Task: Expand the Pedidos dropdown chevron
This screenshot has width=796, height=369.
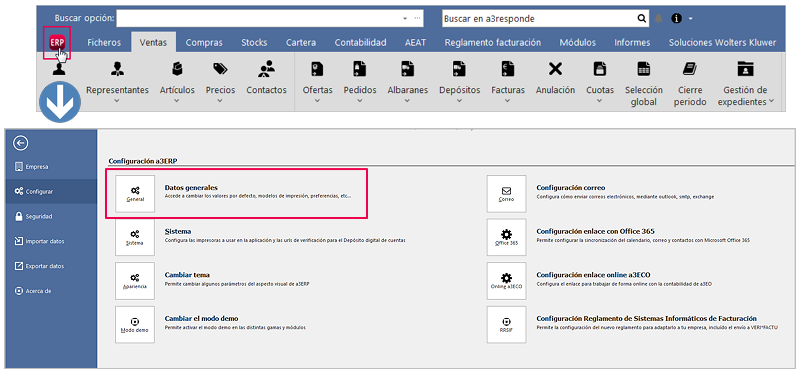Action: tap(360, 100)
